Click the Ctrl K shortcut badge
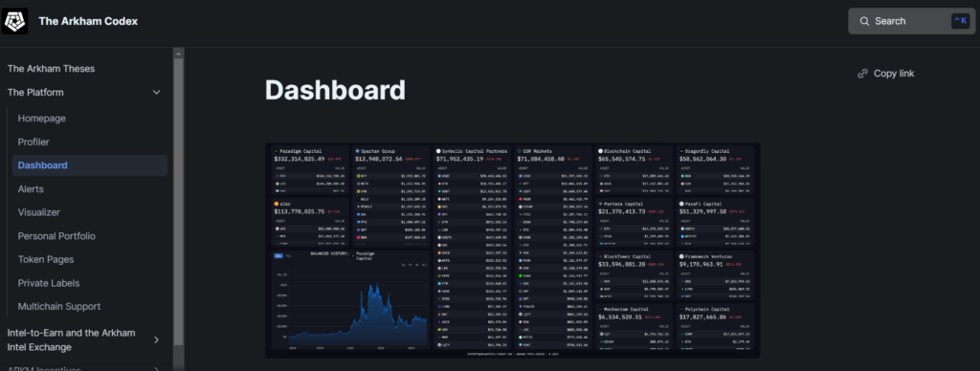 tap(961, 21)
